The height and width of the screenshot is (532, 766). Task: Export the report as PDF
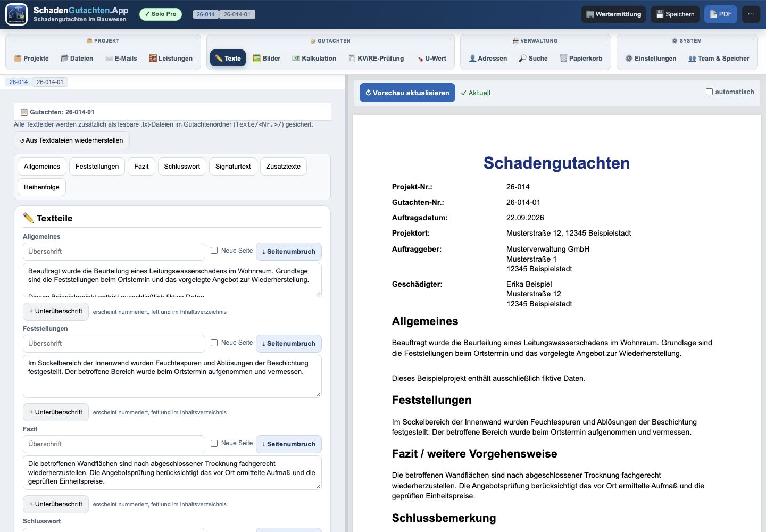(x=721, y=14)
